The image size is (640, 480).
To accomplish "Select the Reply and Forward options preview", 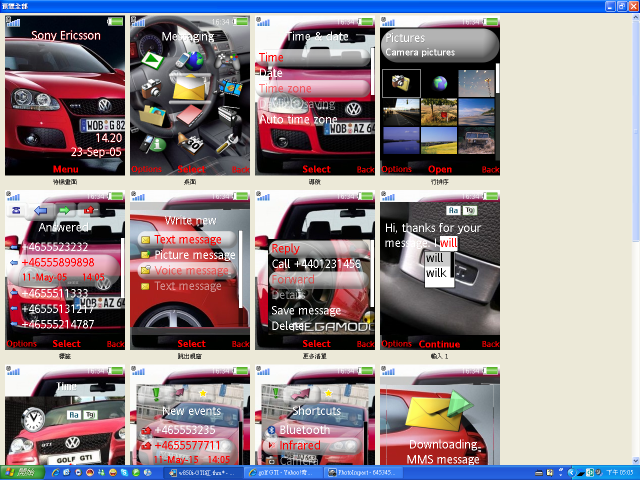I will click(x=315, y=270).
